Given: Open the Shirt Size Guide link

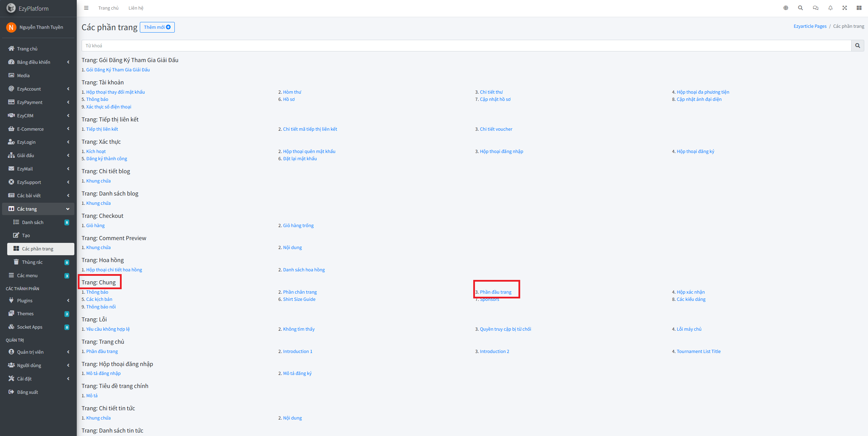Looking at the screenshot, I should [299, 299].
